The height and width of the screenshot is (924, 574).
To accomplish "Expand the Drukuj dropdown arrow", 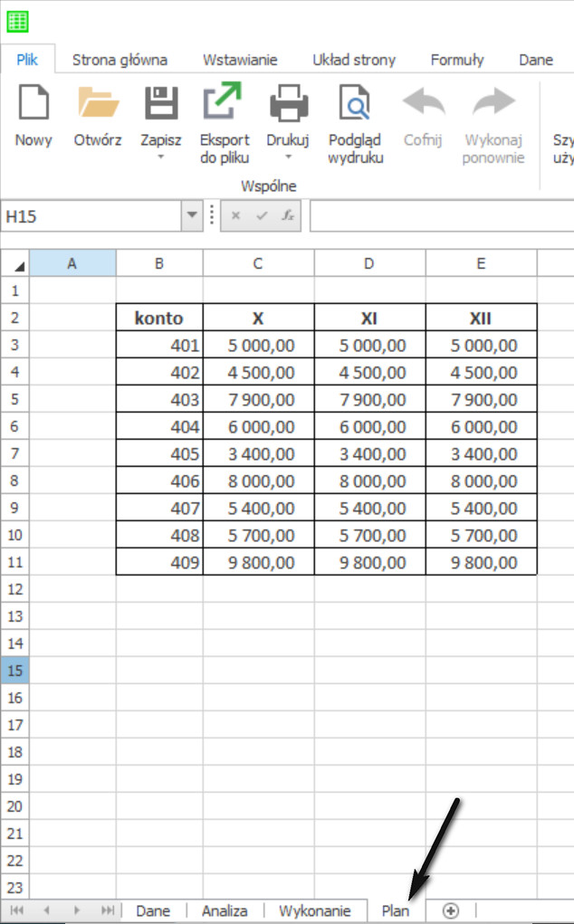I will [288, 157].
